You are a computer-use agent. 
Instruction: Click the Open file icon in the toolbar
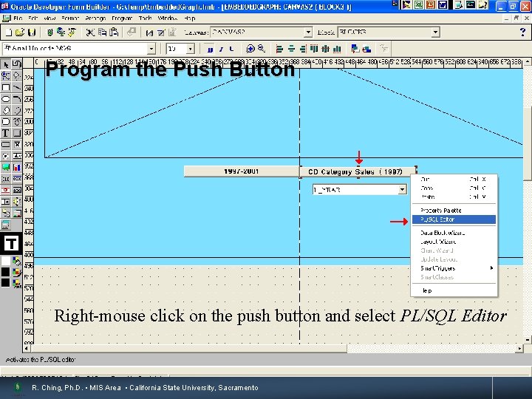[20, 33]
